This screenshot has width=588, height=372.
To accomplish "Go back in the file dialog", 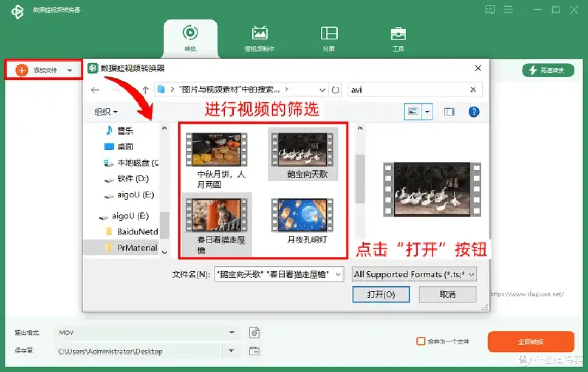I will [95, 90].
